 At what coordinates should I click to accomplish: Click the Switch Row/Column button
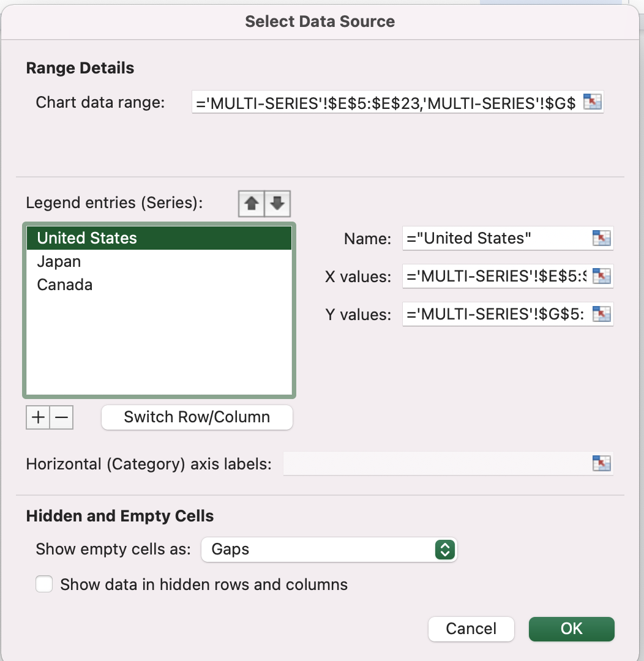(197, 417)
